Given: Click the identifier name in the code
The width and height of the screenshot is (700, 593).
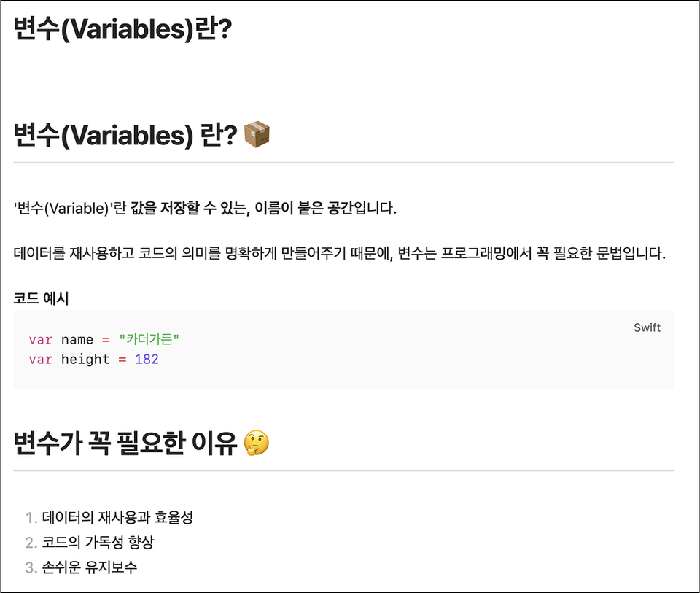Looking at the screenshot, I should coord(77,340).
